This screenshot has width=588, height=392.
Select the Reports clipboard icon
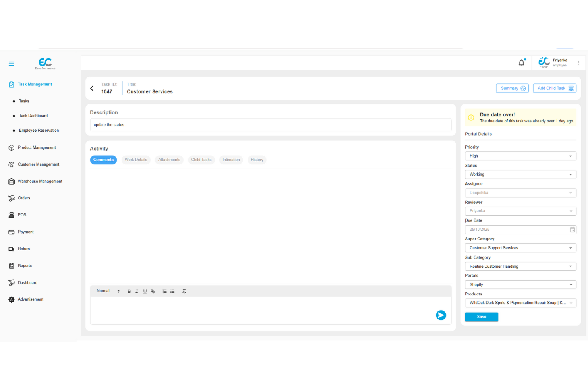tap(11, 265)
